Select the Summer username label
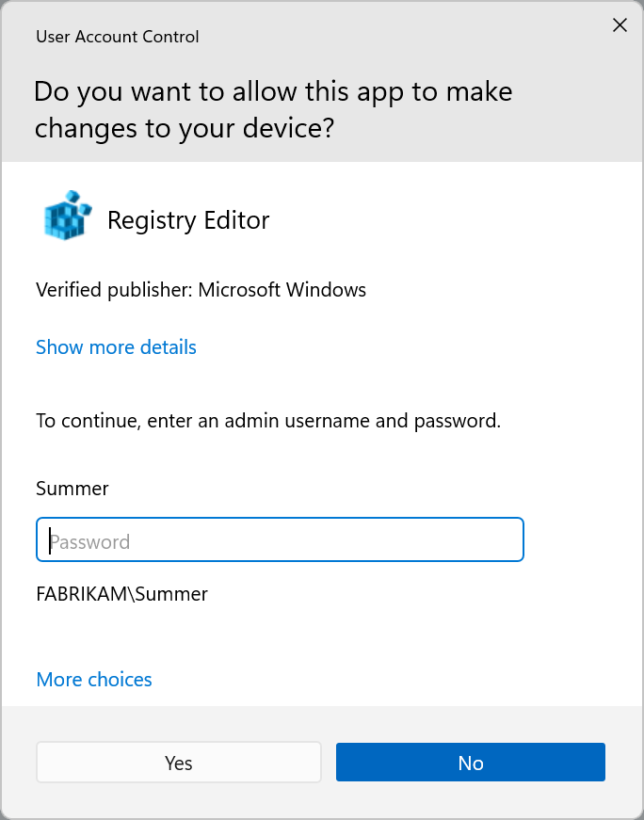Screen dimensions: 644x820 coord(72,489)
